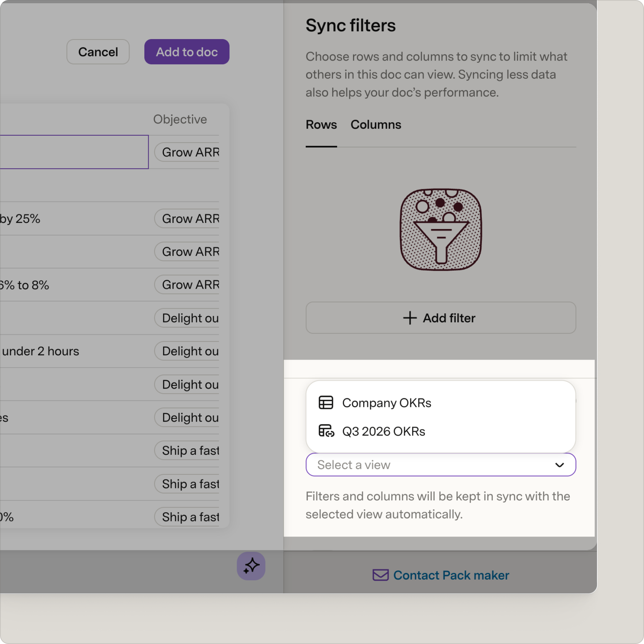Click the Objective column header

[x=180, y=119]
